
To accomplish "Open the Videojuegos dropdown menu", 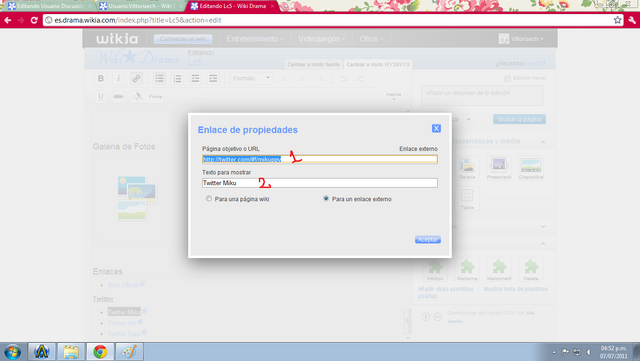I will pos(321,39).
